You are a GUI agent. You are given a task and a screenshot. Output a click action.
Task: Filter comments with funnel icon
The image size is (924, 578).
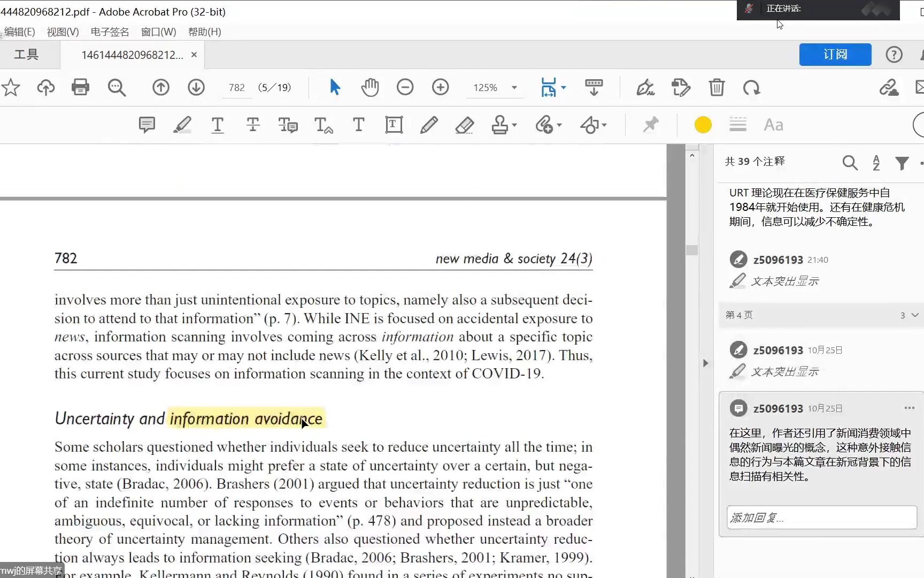902,163
